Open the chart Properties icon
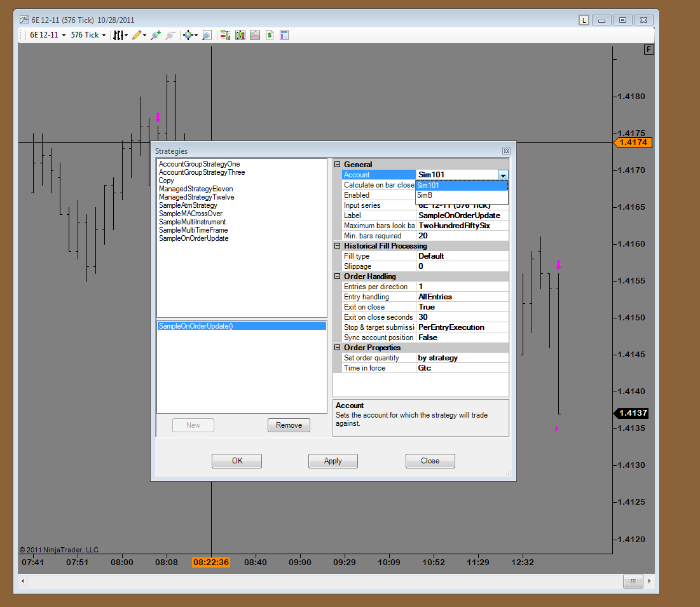Viewport: 700px width, 607px height. pos(284,35)
